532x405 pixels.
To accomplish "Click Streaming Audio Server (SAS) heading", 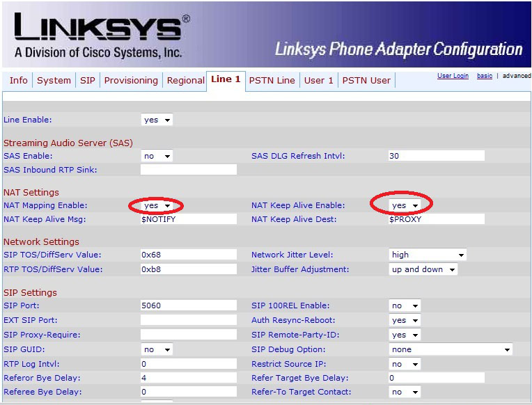I will coord(68,143).
